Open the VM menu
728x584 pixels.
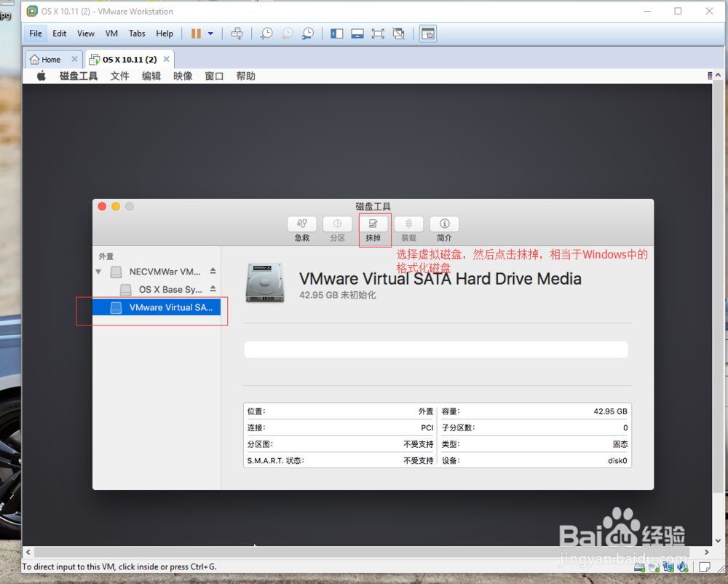click(x=111, y=33)
